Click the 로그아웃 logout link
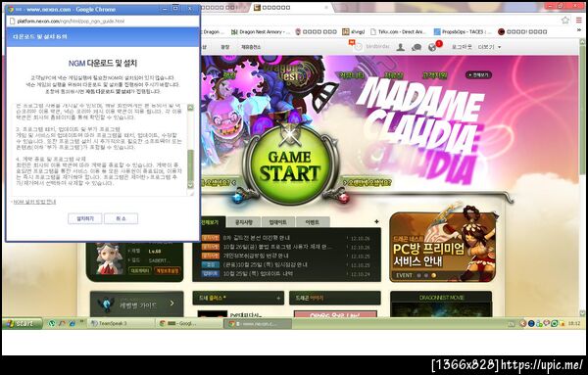This screenshot has height=375, width=588. click(x=462, y=47)
